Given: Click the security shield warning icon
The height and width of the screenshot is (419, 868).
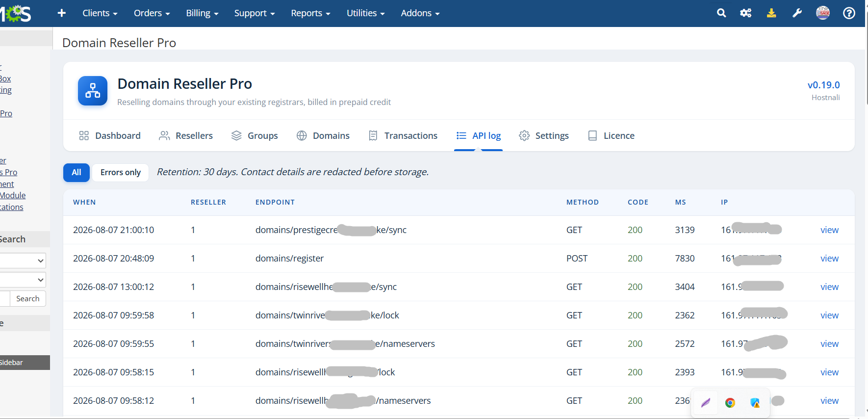Looking at the screenshot, I should click(x=755, y=403).
